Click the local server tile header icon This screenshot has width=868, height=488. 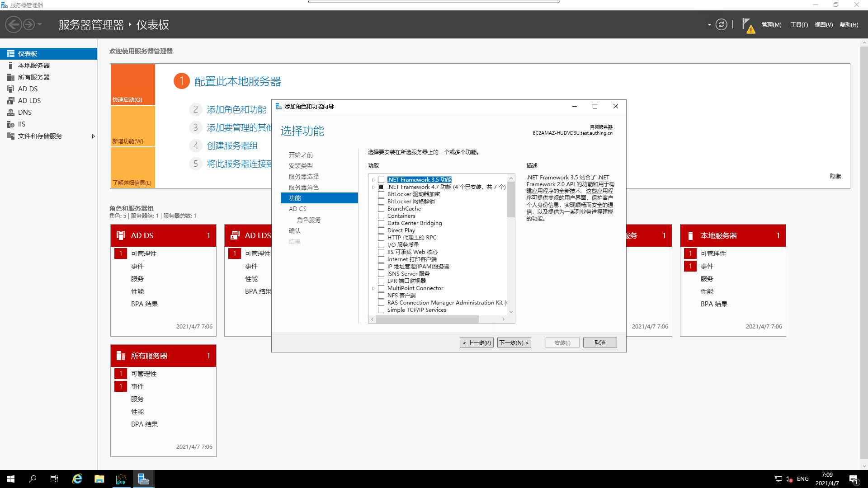click(690, 235)
